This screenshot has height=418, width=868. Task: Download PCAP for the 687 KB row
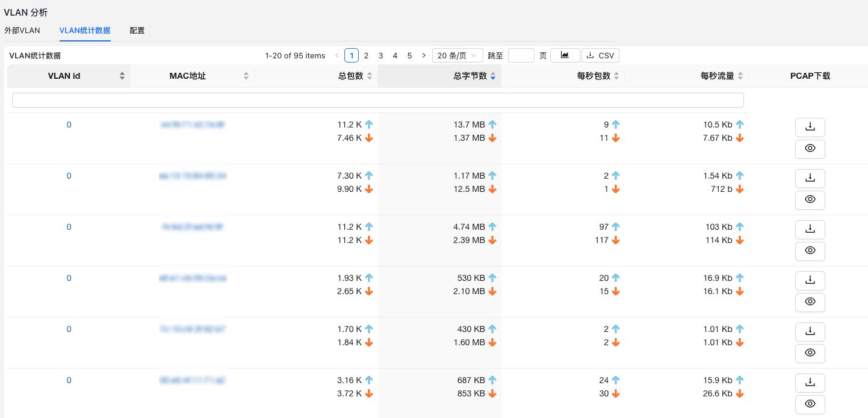click(x=810, y=383)
